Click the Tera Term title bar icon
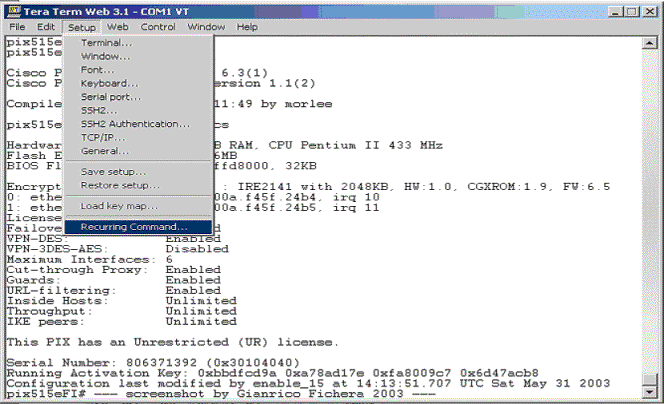 14,11
